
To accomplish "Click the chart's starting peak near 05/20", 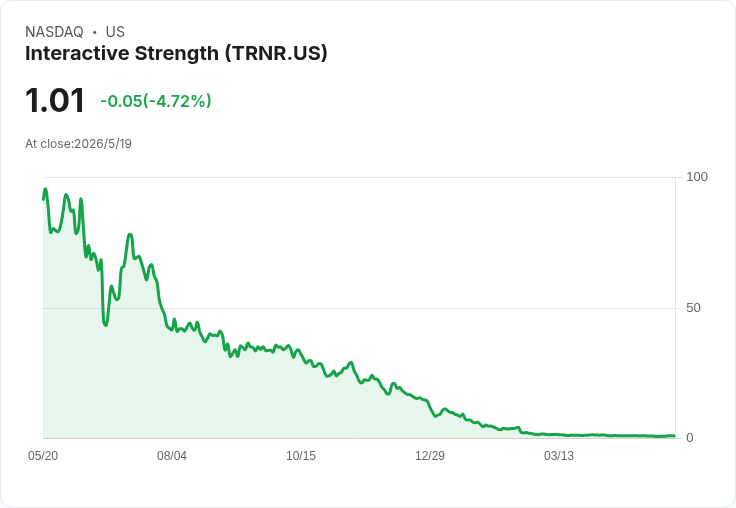I will (45, 189).
